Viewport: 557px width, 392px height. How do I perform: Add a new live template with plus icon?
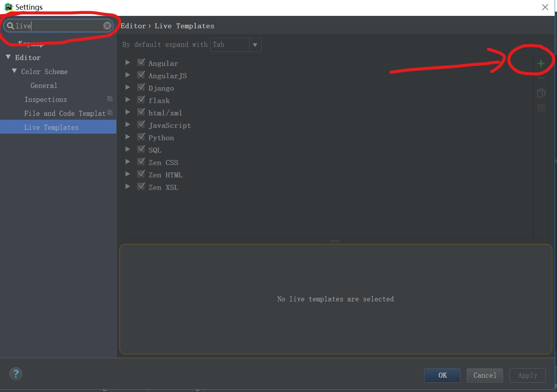(x=541, y=64)
